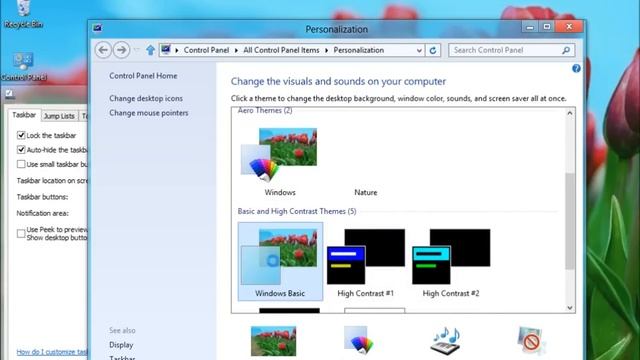The width and height of the screenshot is (640, 360).
Task: Apply the High Contrast #2 theme
Action: point(451,263)
